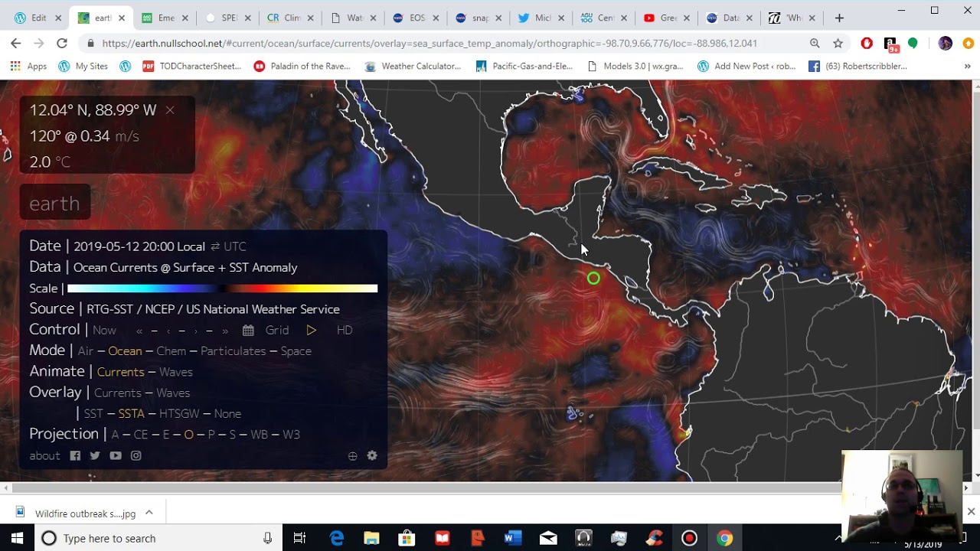Toggle temperature units at 2.0 °C
The width and height of the screenshot is (980, 551).
(63, 162)
